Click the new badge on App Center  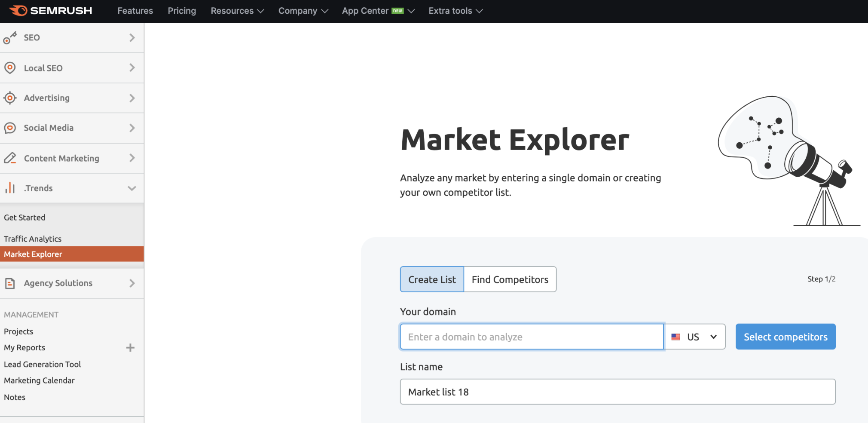pyautogui.click(x=397, y=10)
